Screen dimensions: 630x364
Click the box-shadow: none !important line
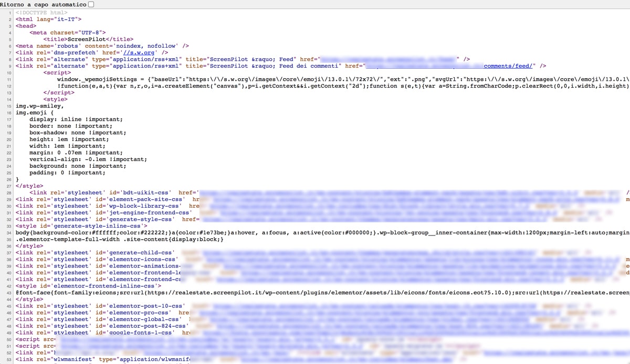pyautogui.click(x=78, y=133)
